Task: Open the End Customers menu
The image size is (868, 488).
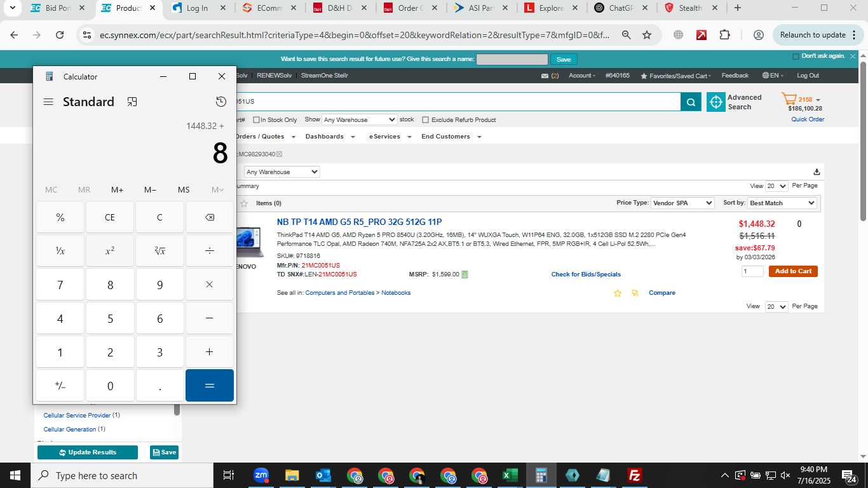Action: pyautogui.click(x=451, y=137)
